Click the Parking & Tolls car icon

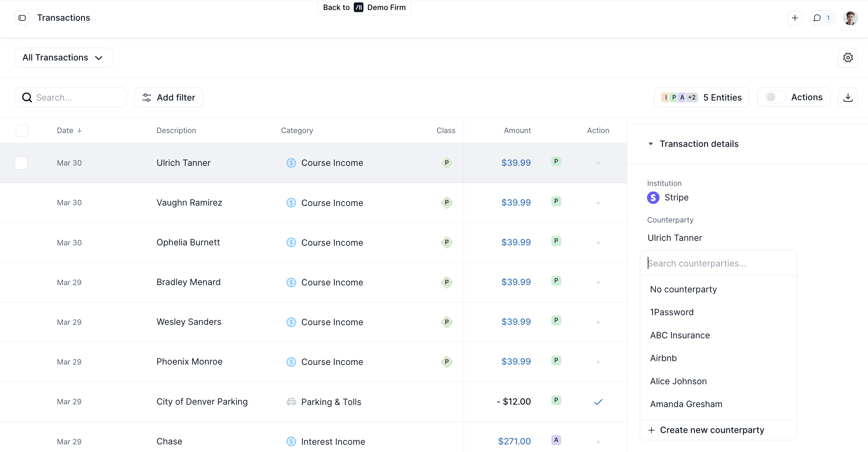291,402
